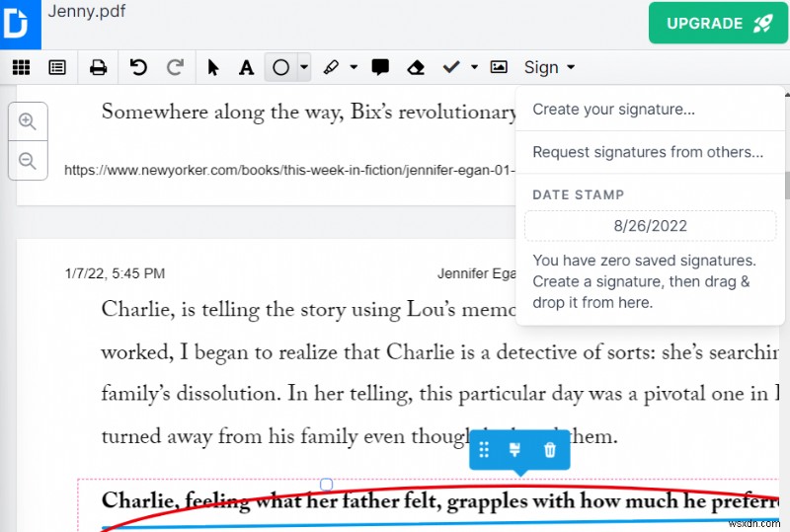Add a comment with speech bubble tool
Image resolution: width=790 pixels, height=532 pixels.
click(x=380, y=67)
